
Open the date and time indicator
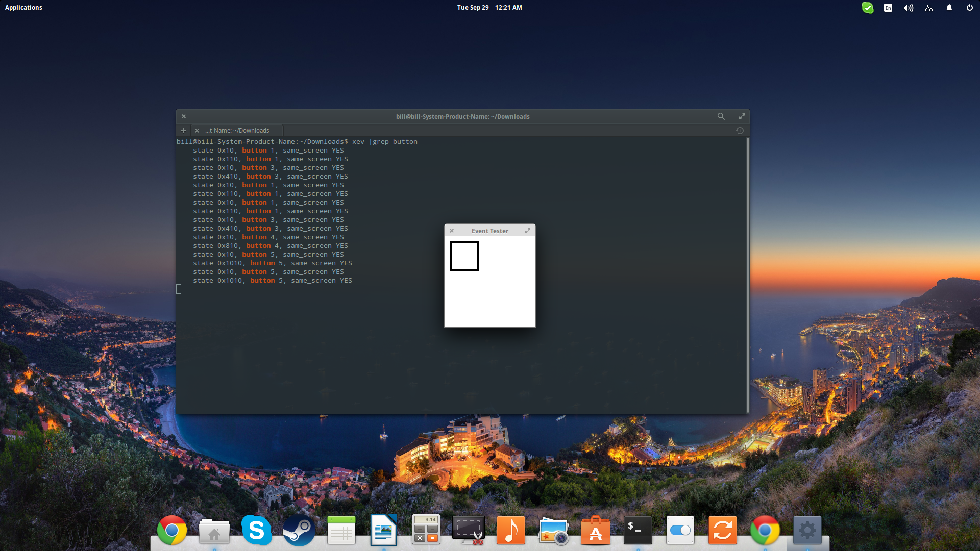pos(489,8)
